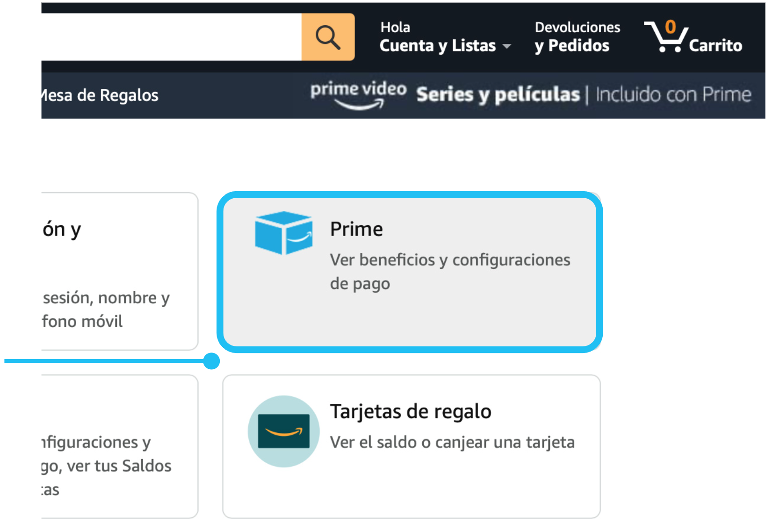Open the Prime card title
766x532 pixels.
coord(356,229)
